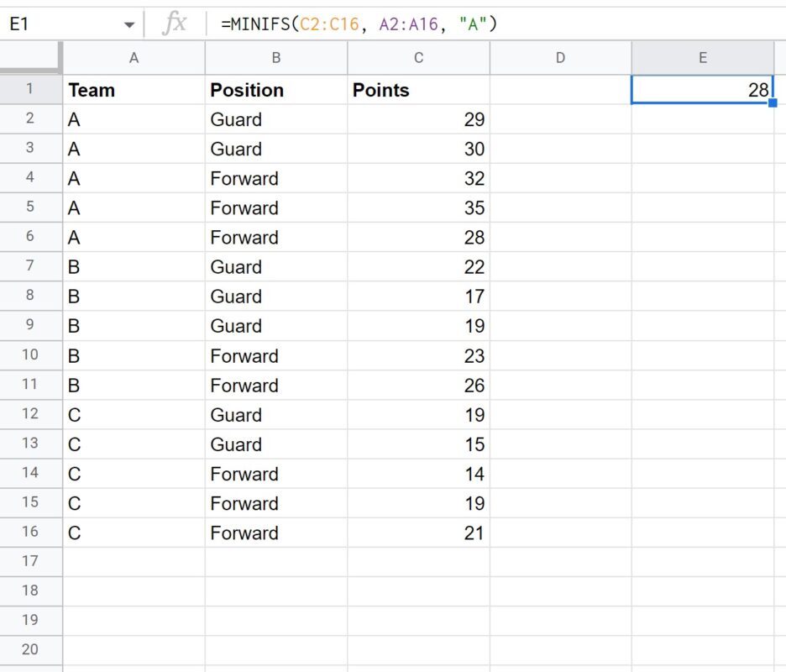Click the points value 22

pyautogui.click(x=418, y=267)
